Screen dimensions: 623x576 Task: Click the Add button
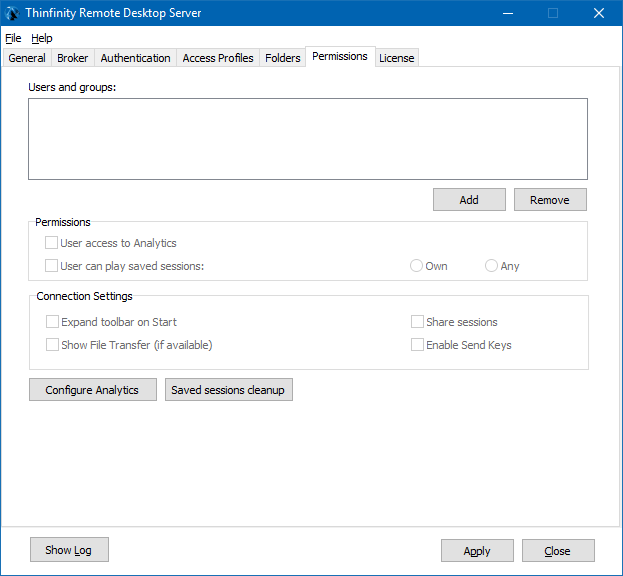(469, 199)
